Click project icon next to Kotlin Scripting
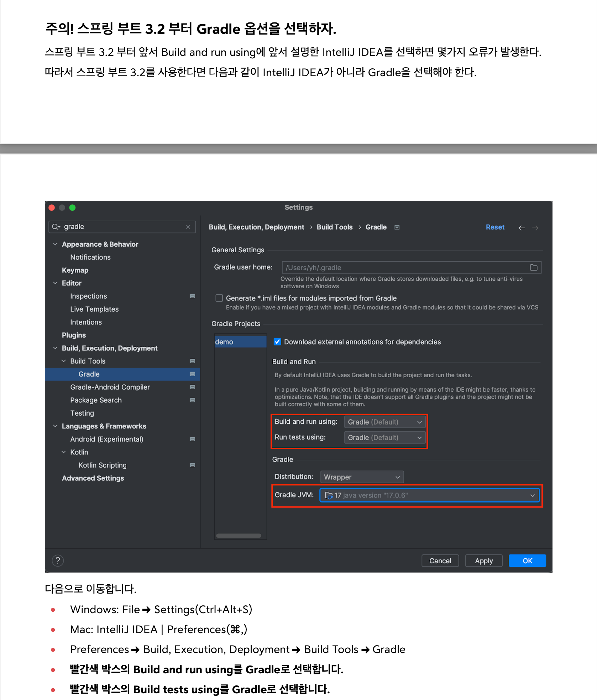 [x=193, y=465]
